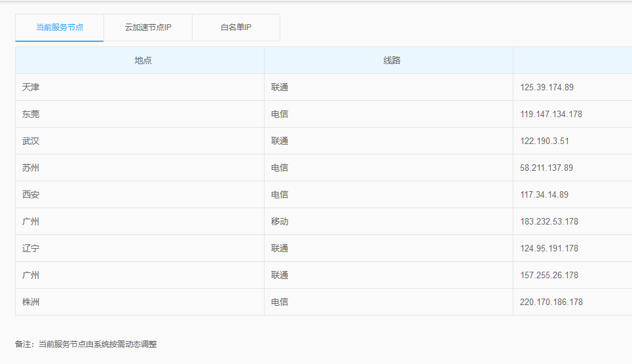Open the 苏州 location link
This screenshot has height=364, width=632.
pos(31,168)
